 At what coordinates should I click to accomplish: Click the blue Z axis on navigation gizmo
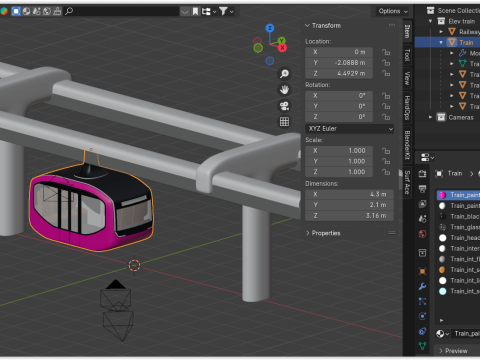pyautogui.click(x=270, y=28)
